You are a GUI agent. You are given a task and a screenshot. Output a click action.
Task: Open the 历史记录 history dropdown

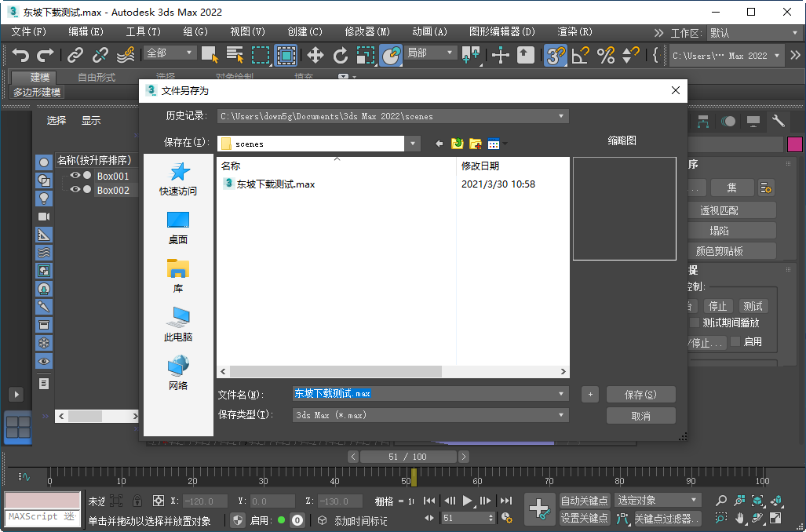561,115
